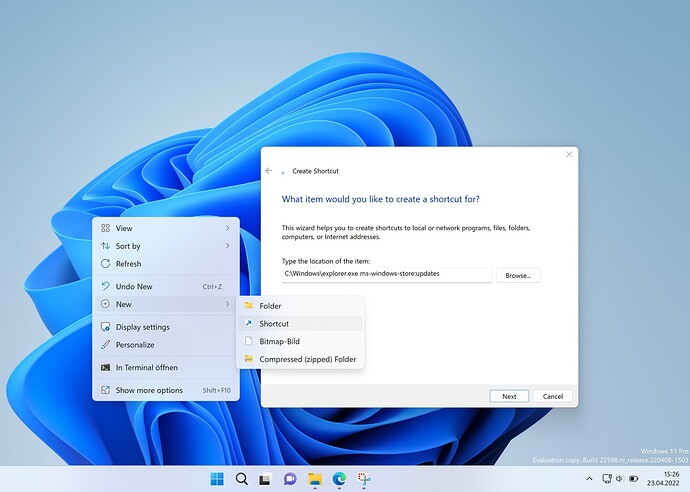
Task: Open Task View from the taskbar
Action: tap(266, 479)
